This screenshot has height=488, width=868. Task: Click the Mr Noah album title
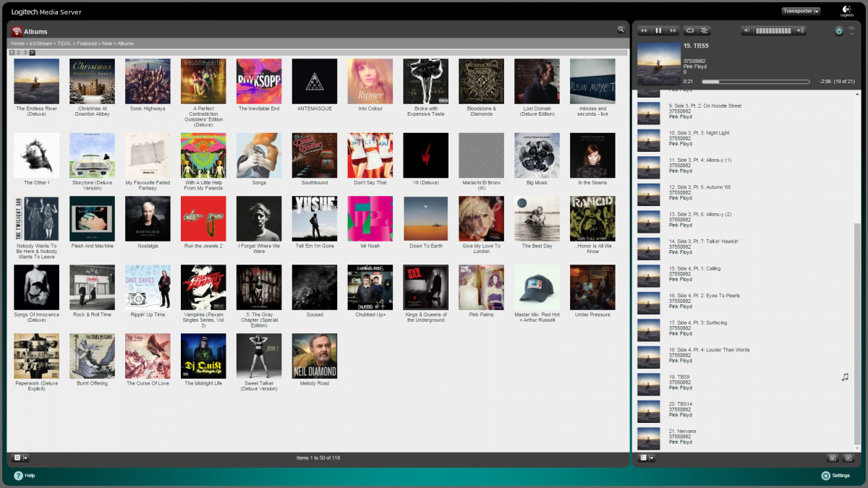point(370,246)
